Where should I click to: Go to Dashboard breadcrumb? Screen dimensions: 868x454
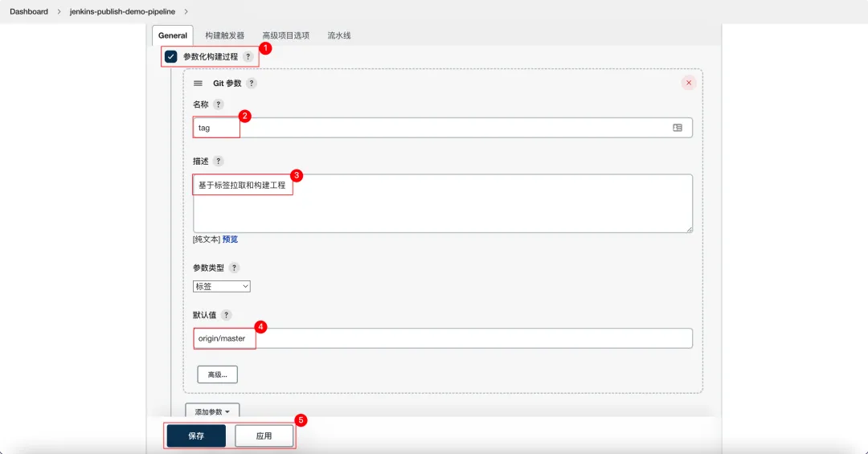pyautogui.click(x=29, y=11)
